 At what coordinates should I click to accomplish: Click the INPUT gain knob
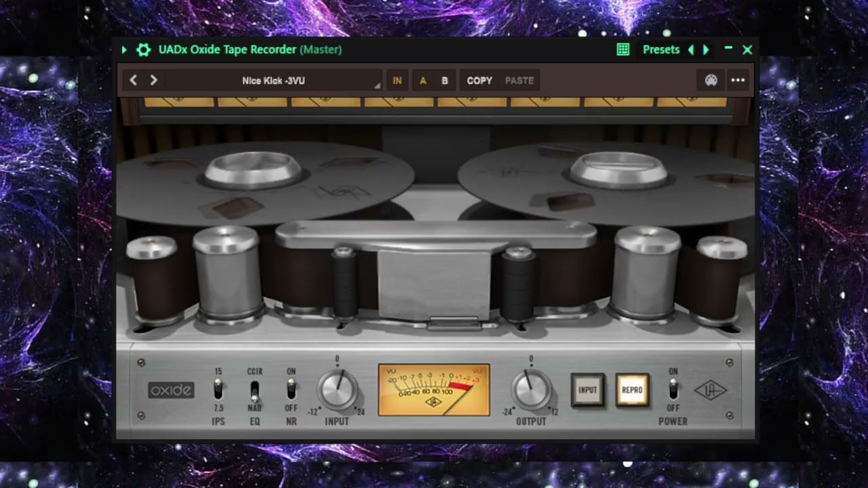(x=337, y=390)
